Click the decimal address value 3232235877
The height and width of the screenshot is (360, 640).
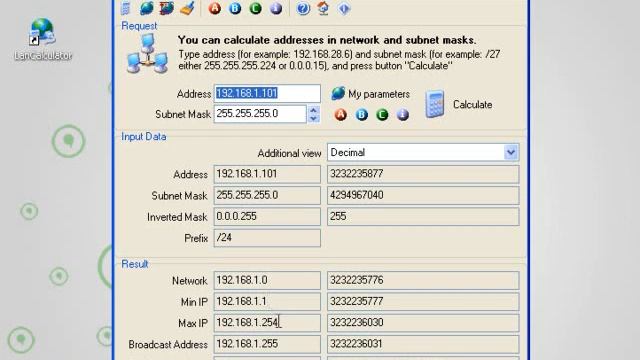(x=423, y=174)
